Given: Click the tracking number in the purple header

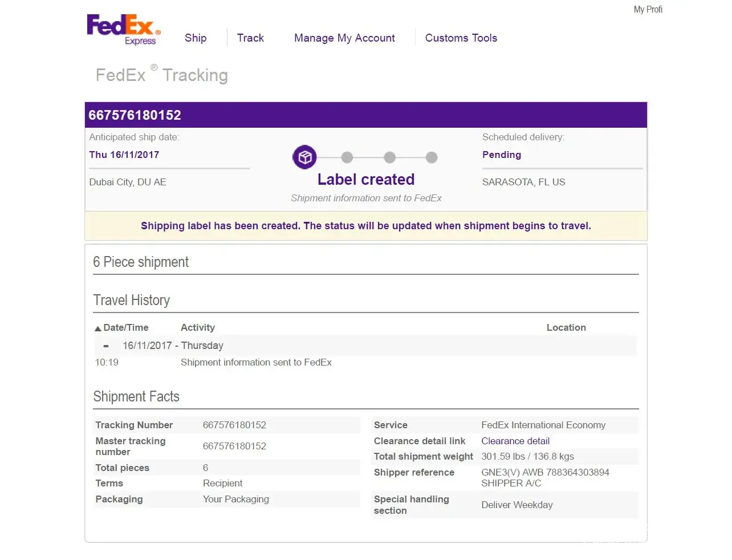Looking at the screenshot, I should [x=135, y=115].
